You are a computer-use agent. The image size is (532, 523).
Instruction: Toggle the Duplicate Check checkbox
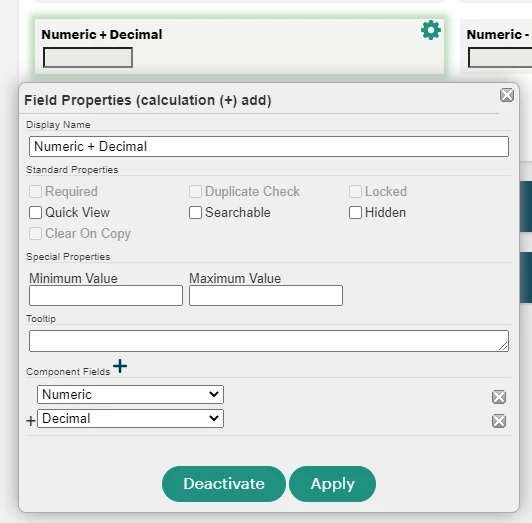click(x=195, y=191)
